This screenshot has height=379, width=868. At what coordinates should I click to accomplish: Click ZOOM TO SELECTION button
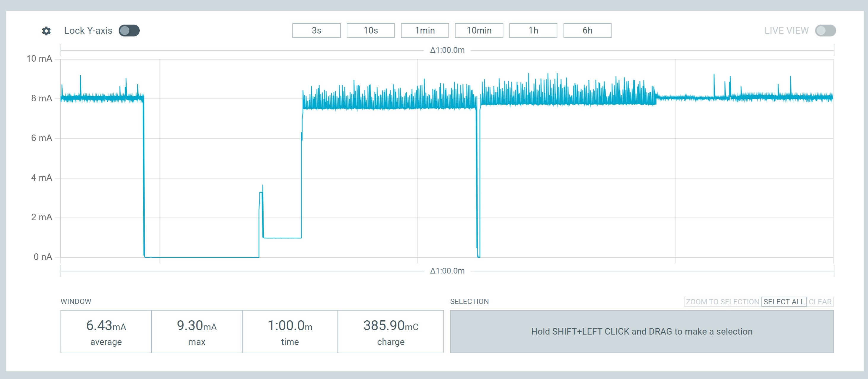coord(722,302)
